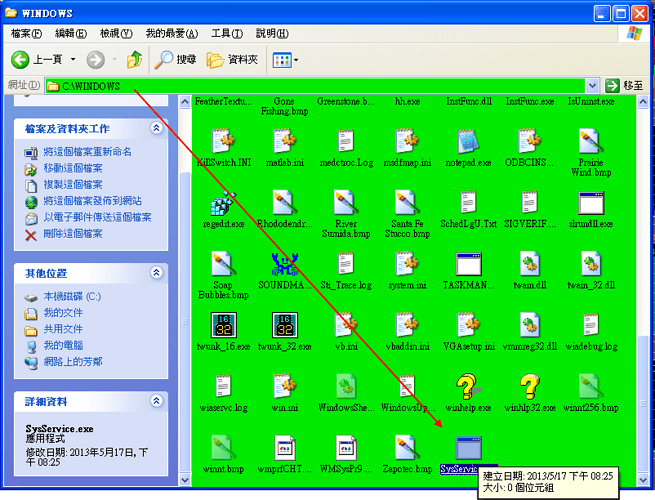The width and height of the screenshot is (655, 500).
Task: Open the 檔案(F) menu
Action: pos(26,33)
